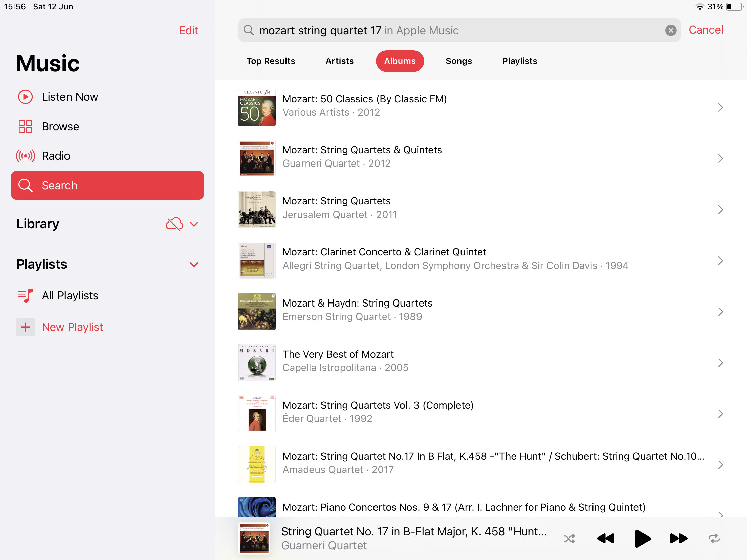Image resolution: width=747 pixels, height=560 pixels.
Task: Open the now playing artwork thumbnail
Action: point(254,539)
